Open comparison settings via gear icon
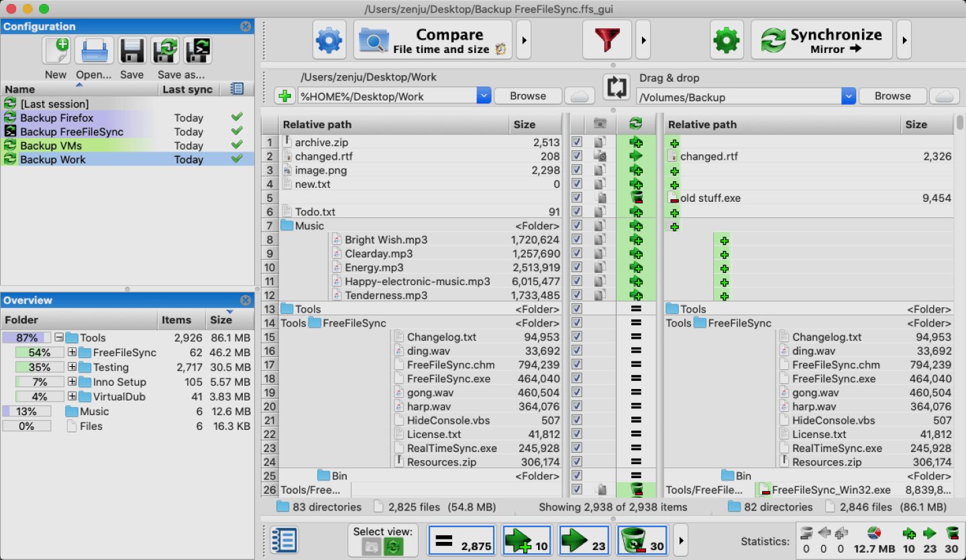 [328, 39]
